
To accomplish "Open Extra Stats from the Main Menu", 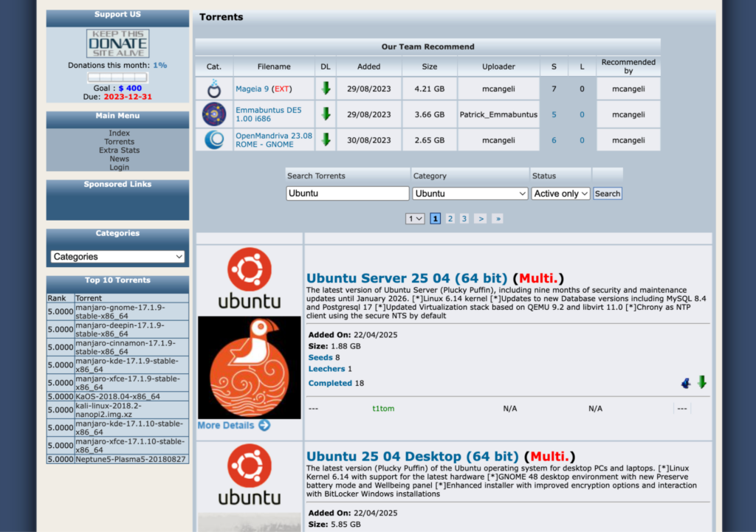I will [119, 150].
